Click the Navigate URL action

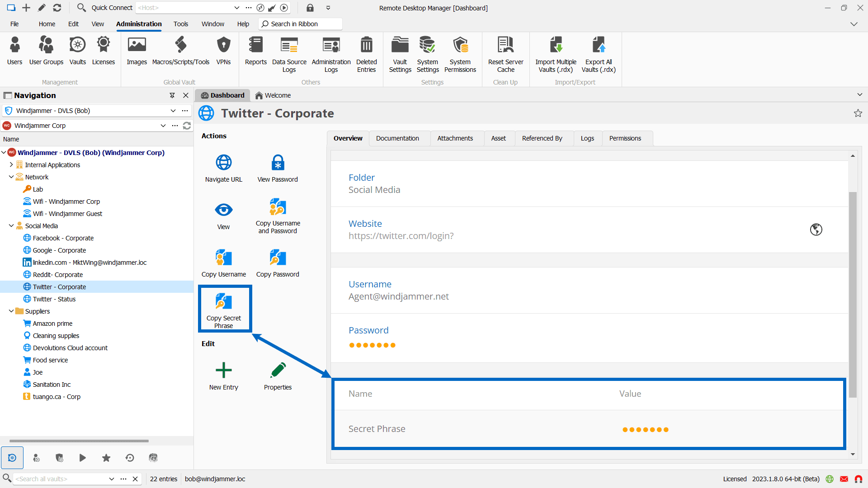point(224,168)
